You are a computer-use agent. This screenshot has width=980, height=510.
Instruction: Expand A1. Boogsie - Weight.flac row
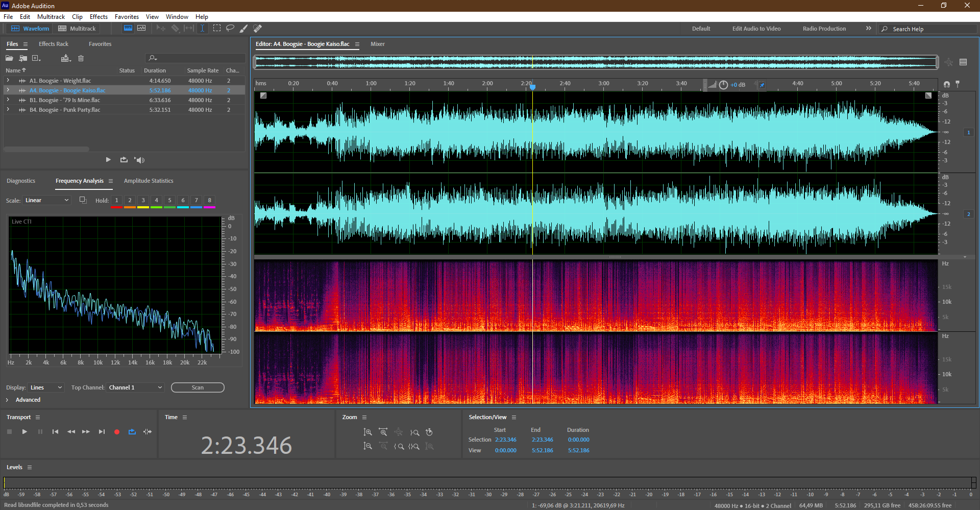pyautogui.click(x=8, y=81)
